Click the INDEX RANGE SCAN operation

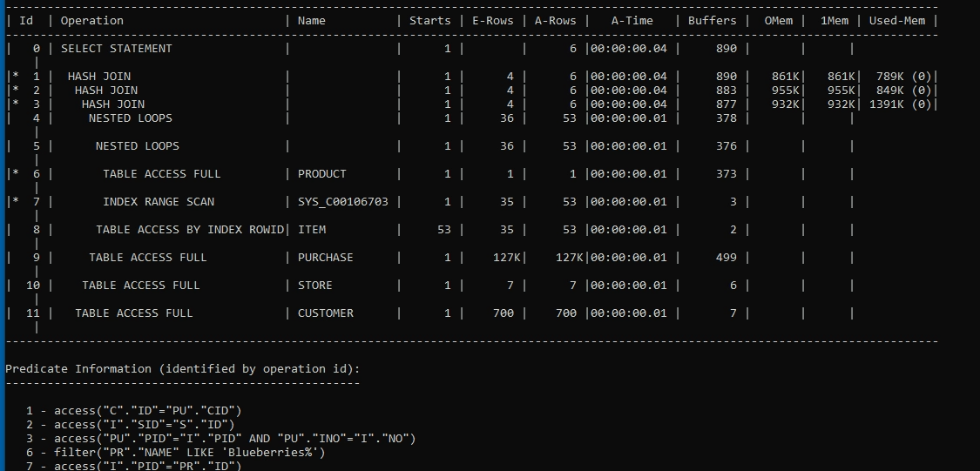159,202
